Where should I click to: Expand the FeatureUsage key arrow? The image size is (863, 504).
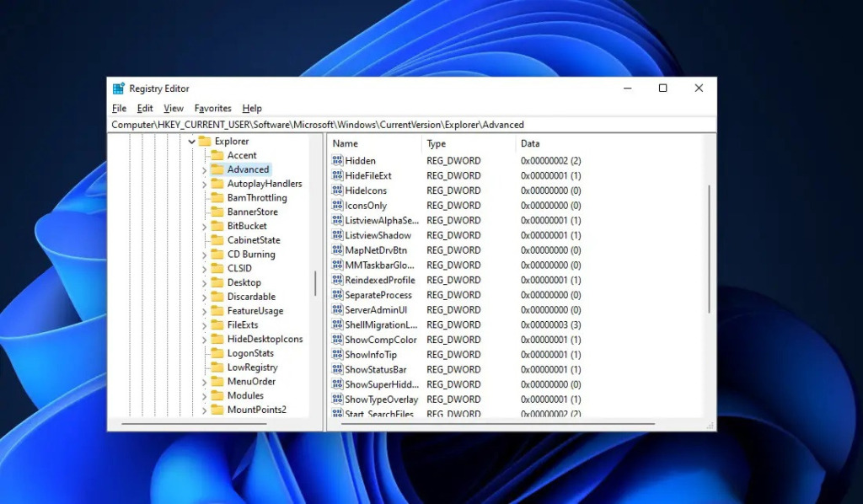coord(204,311)
